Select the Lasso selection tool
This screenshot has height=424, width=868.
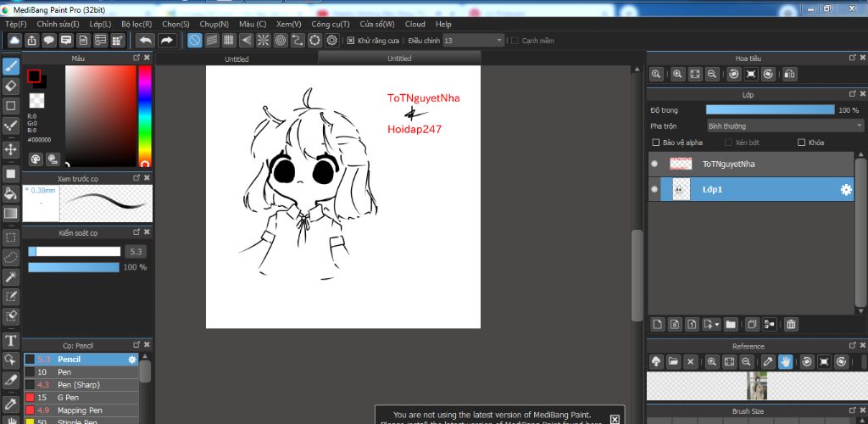(11, 258)
